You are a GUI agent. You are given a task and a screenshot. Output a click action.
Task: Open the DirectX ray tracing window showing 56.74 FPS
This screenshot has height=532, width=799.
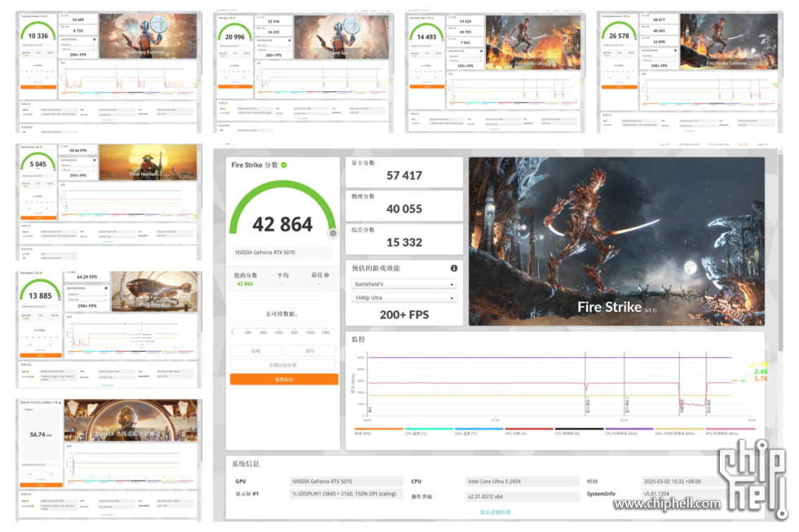108,460
